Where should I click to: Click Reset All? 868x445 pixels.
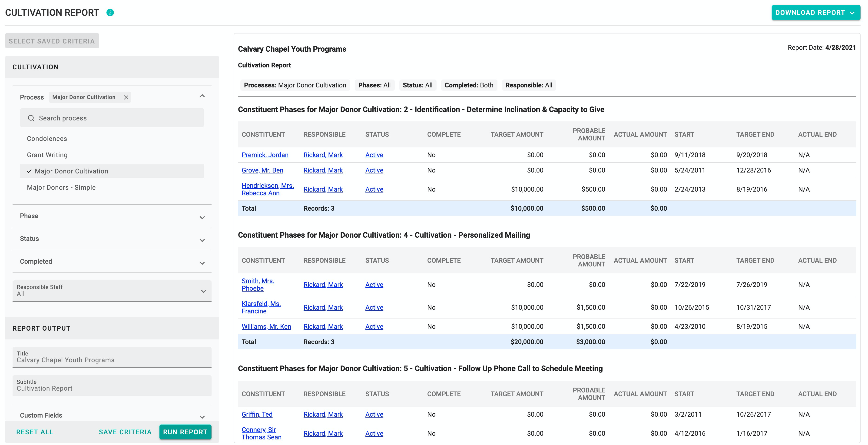click(x=35, y=432)
